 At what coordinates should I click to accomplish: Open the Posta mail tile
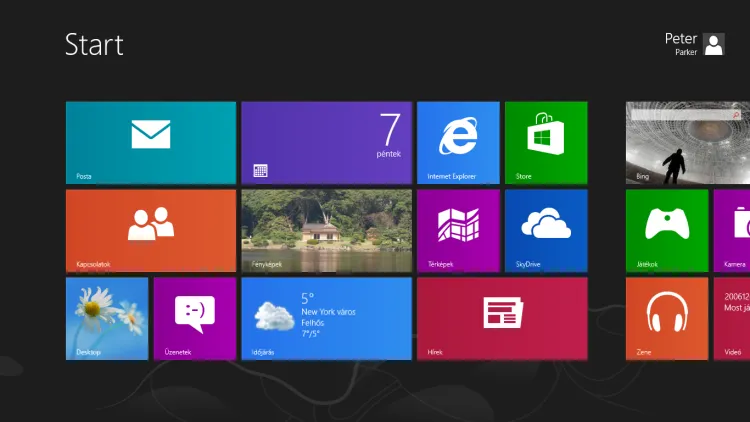pos(151,142)
